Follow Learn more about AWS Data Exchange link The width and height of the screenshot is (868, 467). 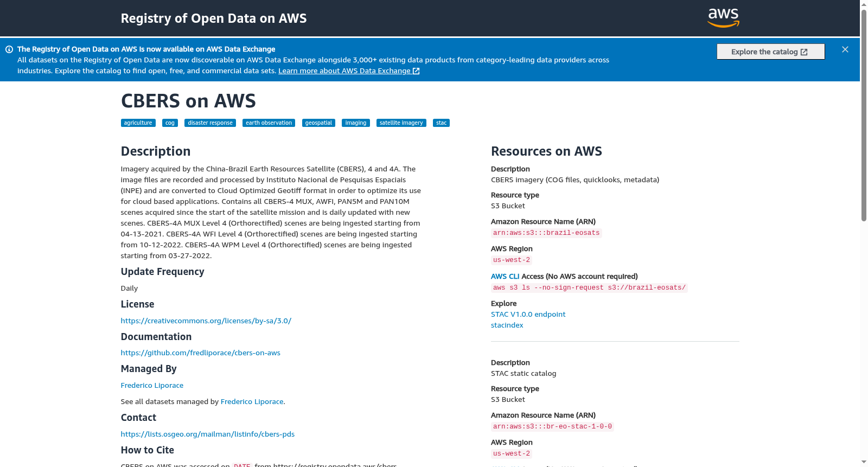349,71
